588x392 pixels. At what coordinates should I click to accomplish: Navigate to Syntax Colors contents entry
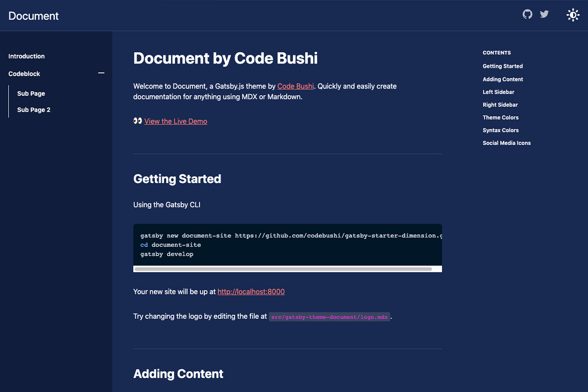tap(500, 130)
